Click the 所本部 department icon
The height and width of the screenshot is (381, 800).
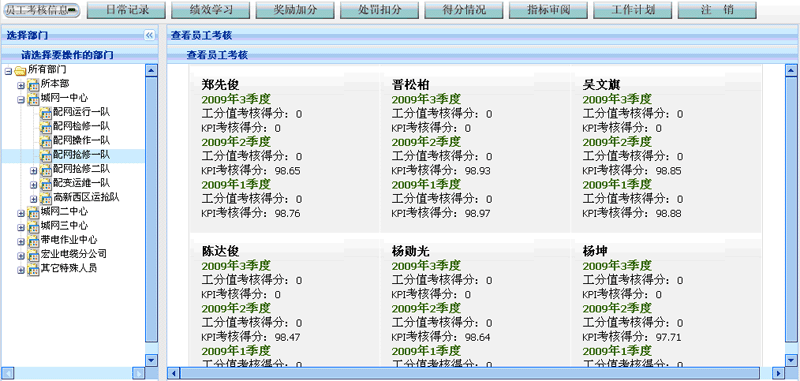(x=33, y=85)
